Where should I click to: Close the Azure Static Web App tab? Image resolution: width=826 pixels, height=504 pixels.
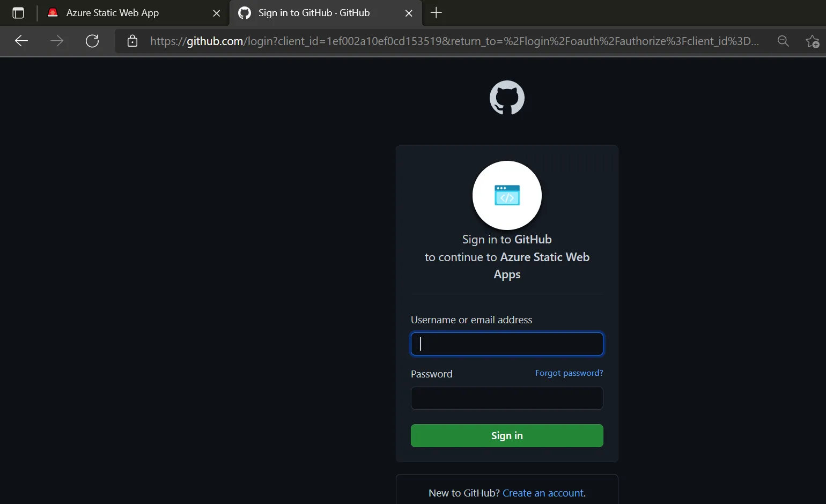pos(216,13)
